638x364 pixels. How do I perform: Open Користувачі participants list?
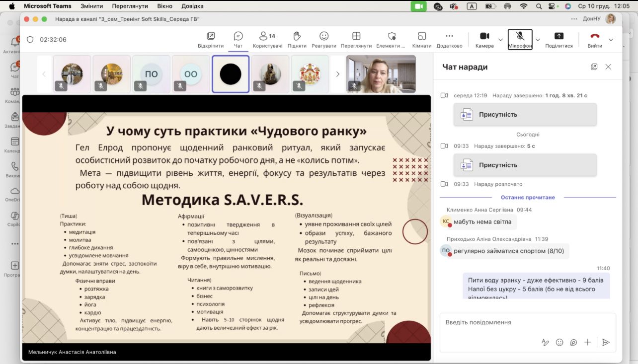click(267, 36)
